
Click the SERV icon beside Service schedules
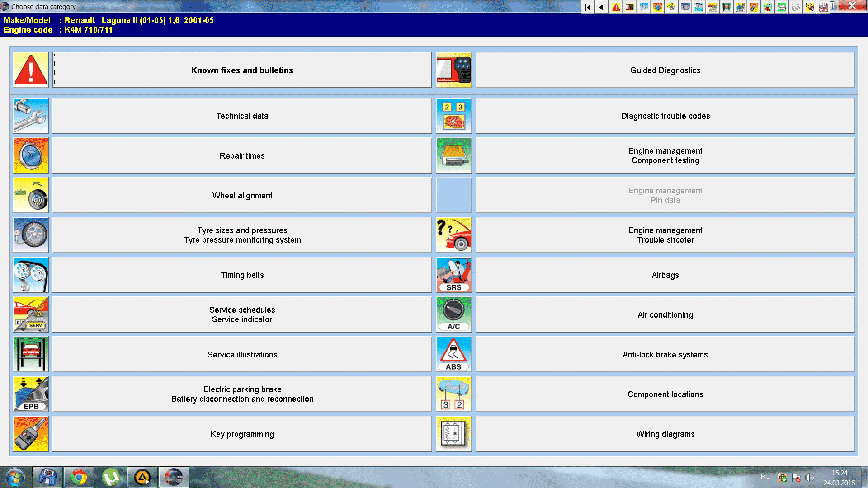point(31,314)
